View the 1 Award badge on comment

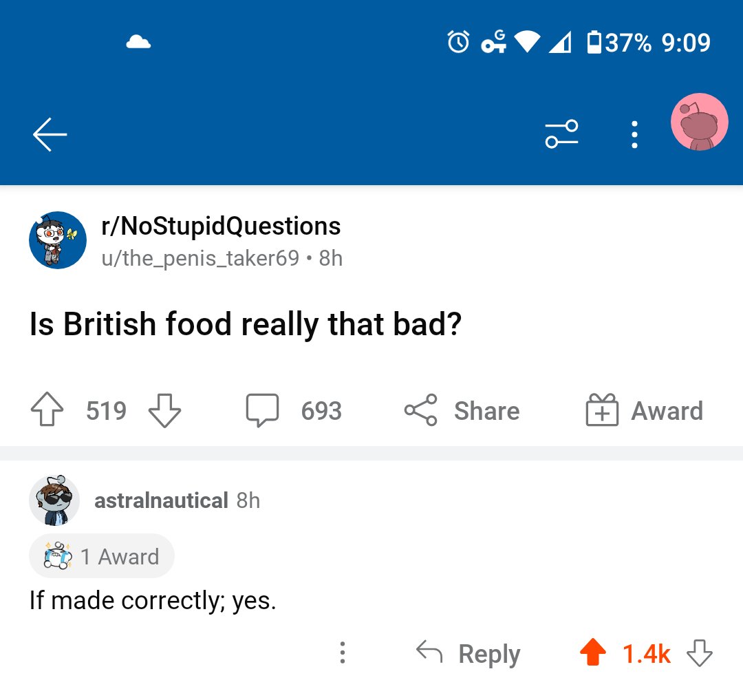tap(102, 556)
